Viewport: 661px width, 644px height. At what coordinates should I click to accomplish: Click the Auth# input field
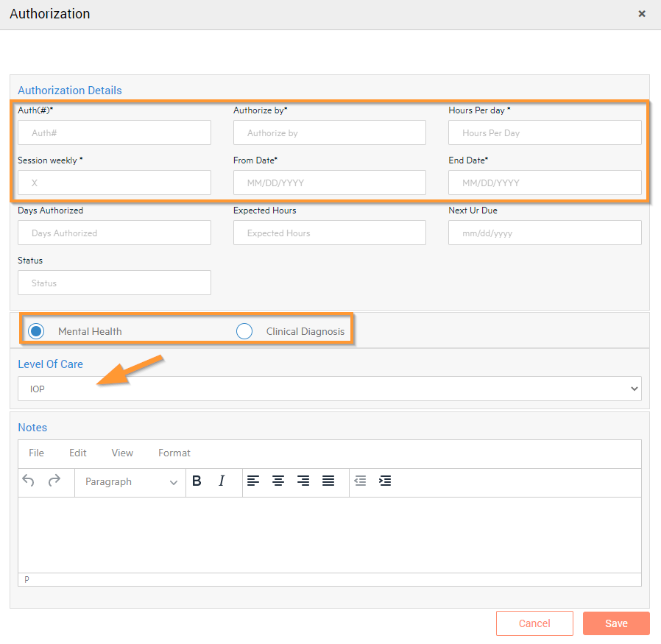pyautogui.click(x=114, y=133)
